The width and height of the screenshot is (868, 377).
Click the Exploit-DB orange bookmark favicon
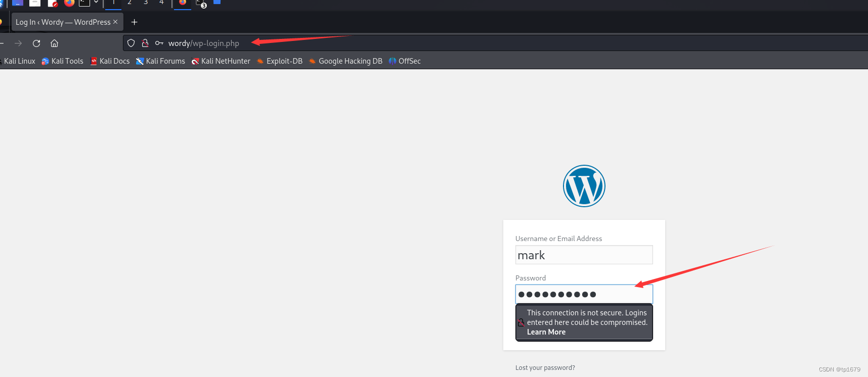click(x=261, y=61)
